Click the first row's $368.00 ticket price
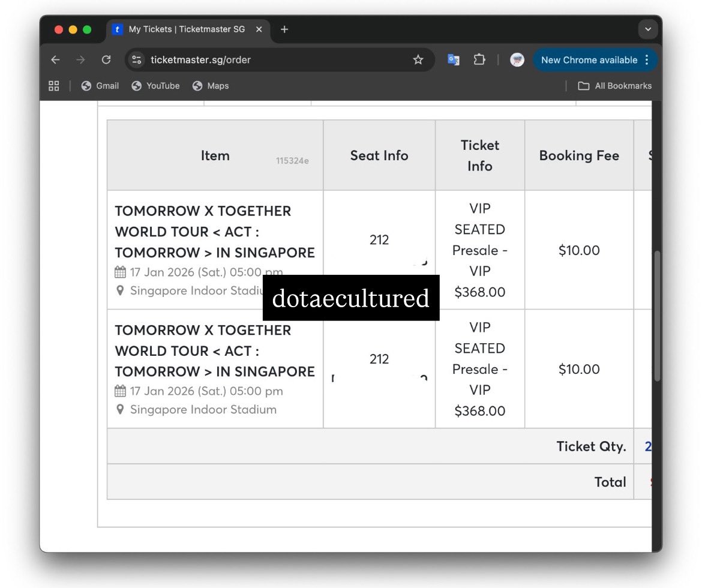 click(480, 292)
